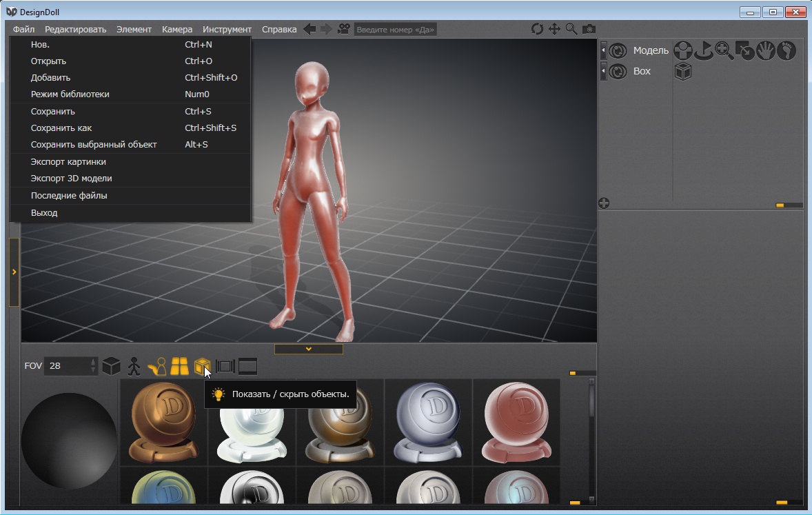Select the hand icon in Модель row
The image size is (812, 515).
click(766, 50)
